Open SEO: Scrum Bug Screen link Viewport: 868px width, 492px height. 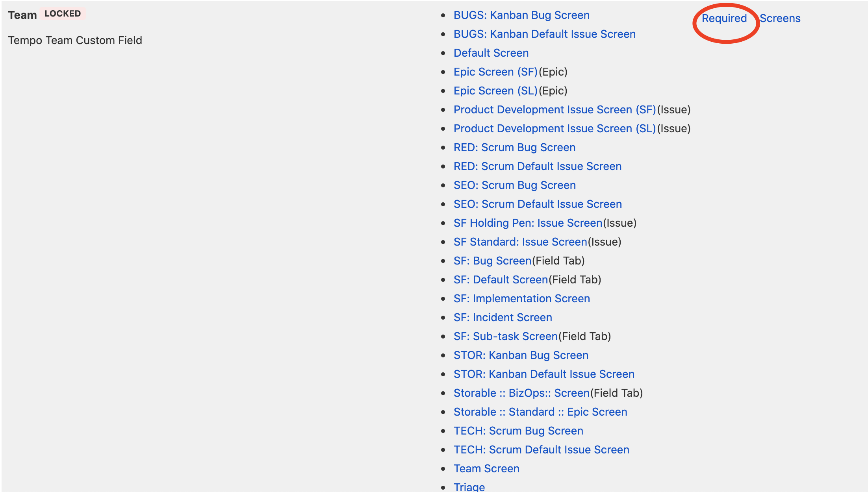click(514, 185)
